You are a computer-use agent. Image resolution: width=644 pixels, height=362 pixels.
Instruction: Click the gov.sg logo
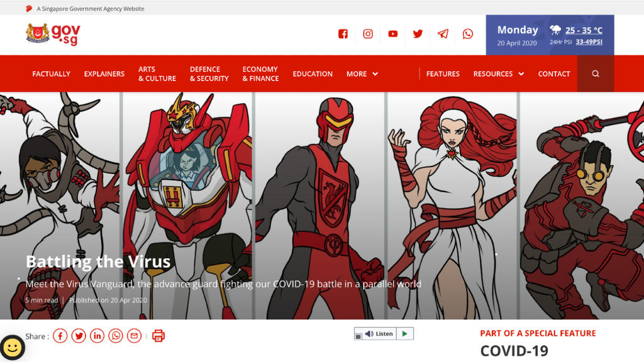pos(53,34)
